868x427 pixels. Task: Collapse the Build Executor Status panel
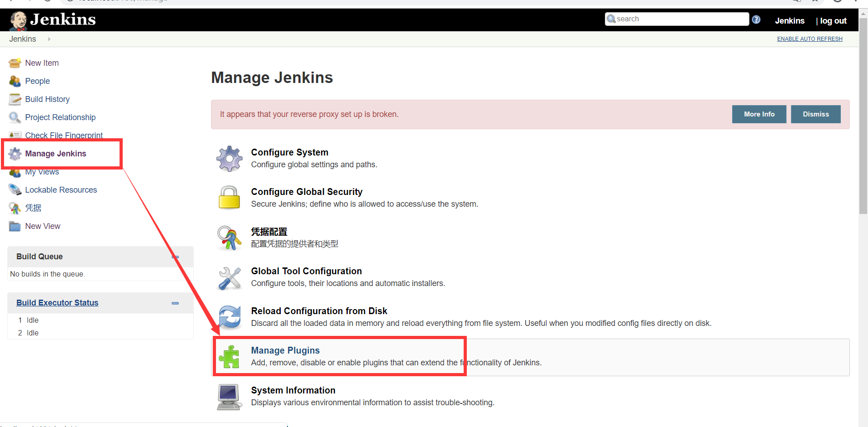click(x=175, y=303)
